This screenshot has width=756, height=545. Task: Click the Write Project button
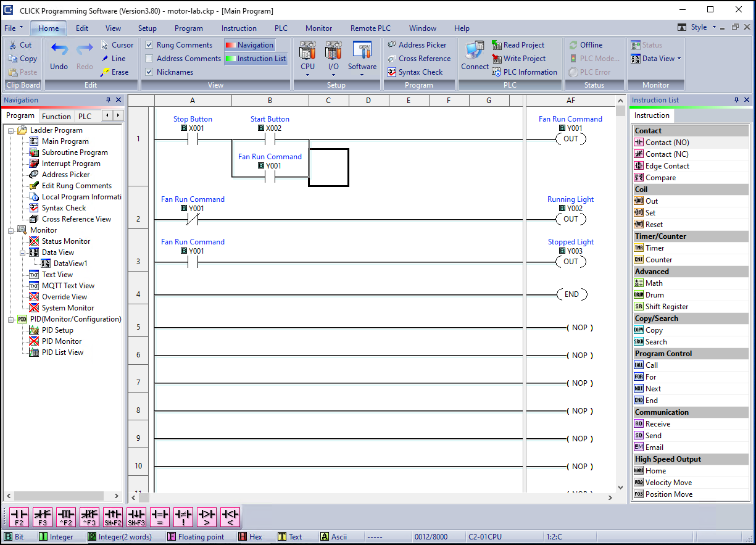[522, 58]
